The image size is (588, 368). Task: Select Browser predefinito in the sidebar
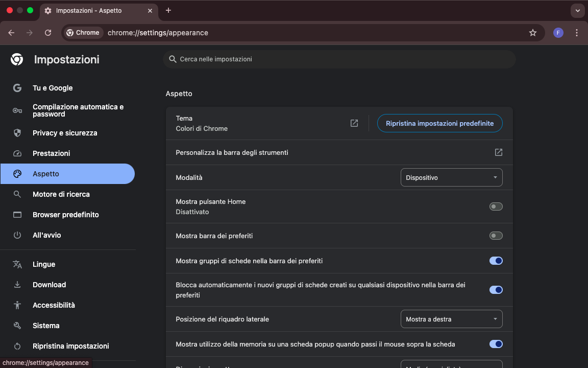(65, 215)
